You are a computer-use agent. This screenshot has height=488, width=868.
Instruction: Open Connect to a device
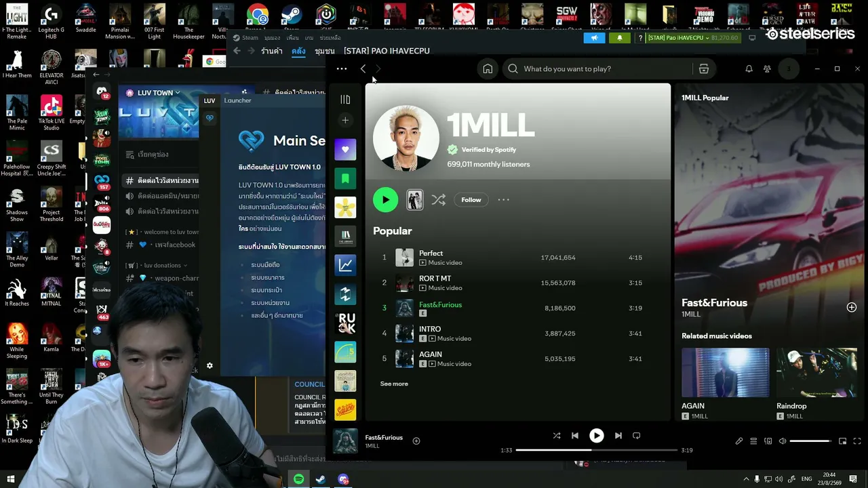[768, 441]
